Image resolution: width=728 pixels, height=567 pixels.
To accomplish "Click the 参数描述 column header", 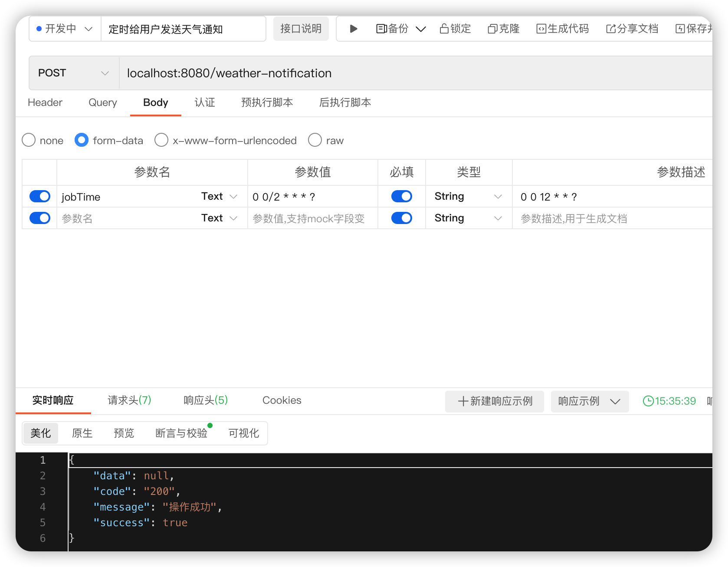I will [x=681, y=172].
